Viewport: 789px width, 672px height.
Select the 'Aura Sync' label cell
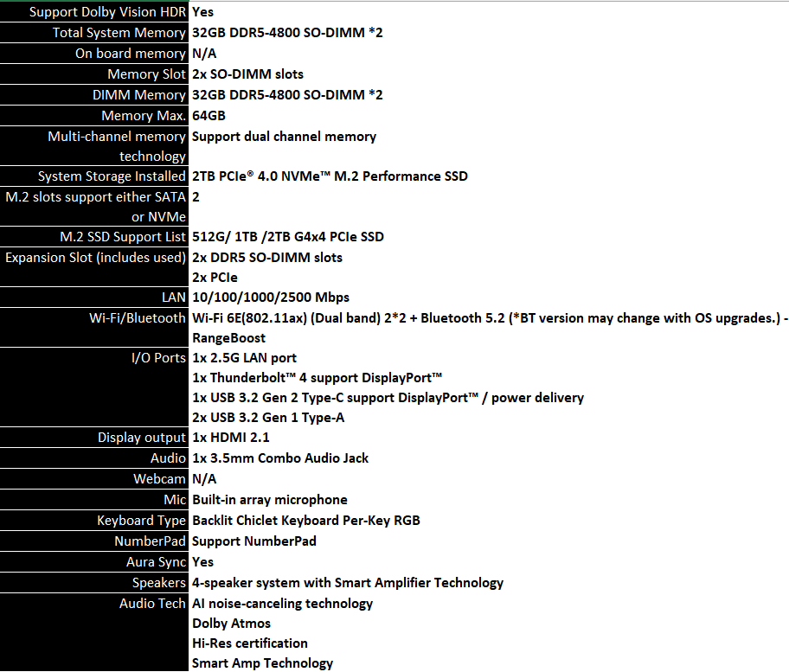(157, 562)
